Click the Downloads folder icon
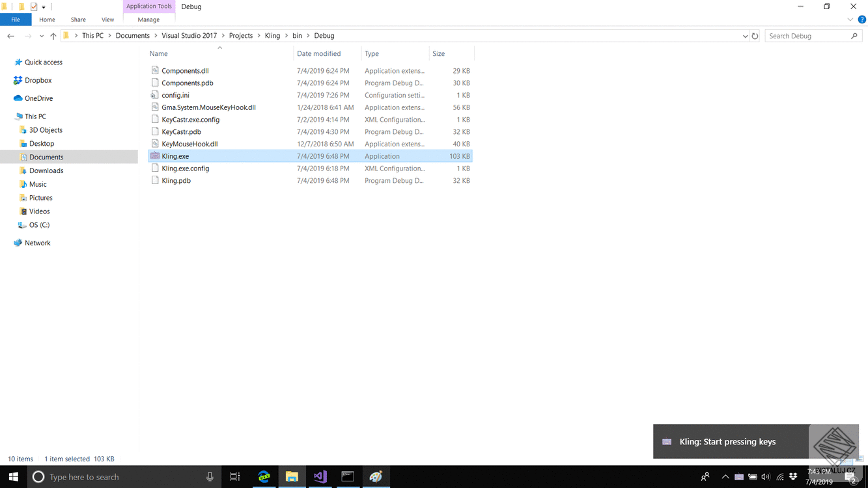The image size is (868, 488). click(23, 170)
